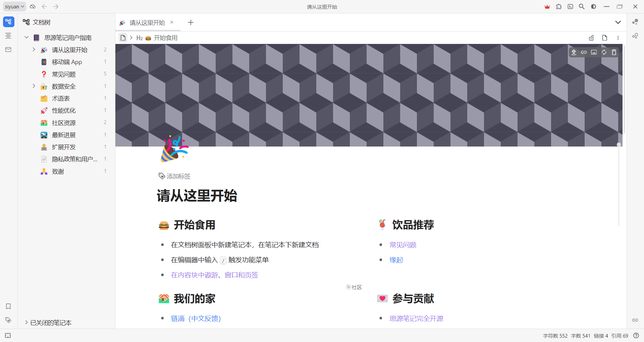Expand the 已关闭的笔记本 section

click(x=26, y=323)
